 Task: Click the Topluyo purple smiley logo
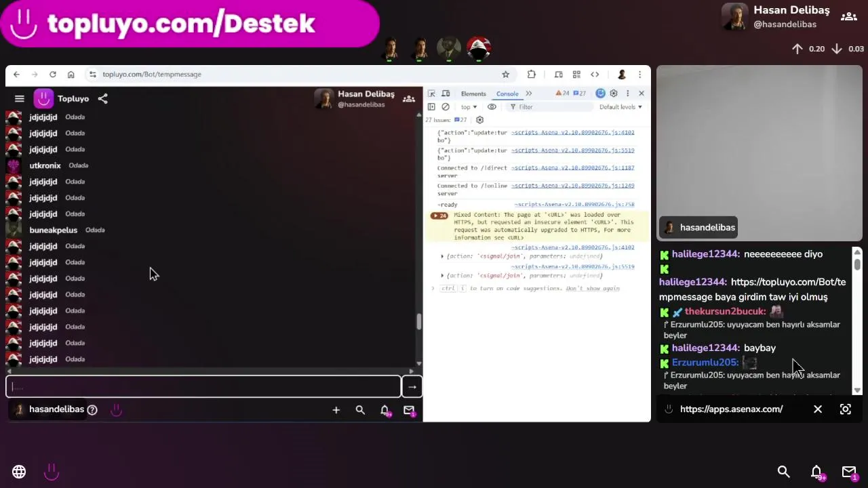pyautogui.click(x=43, y=99)
